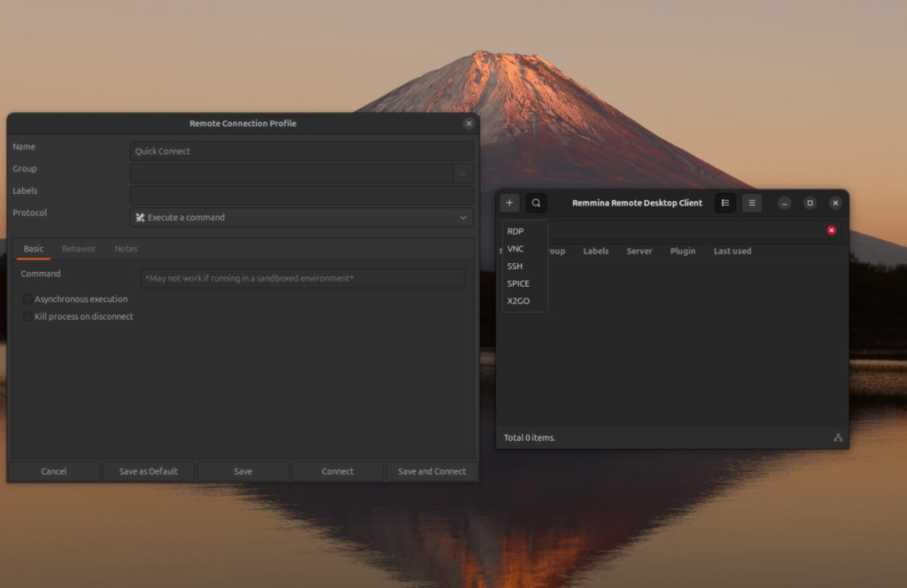Sort by Server column header
This screenshot has height=588, width=907.
[x=640, y=251]
